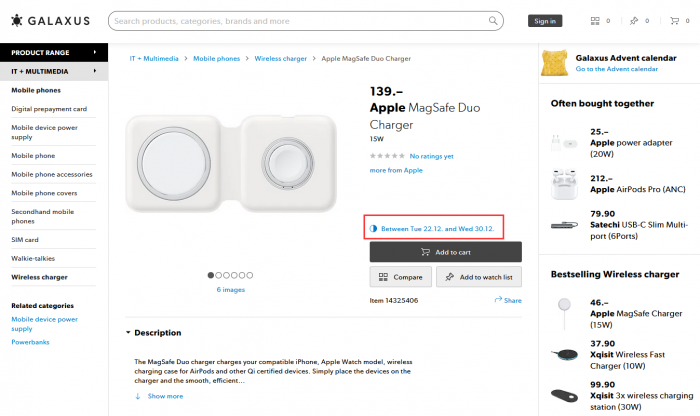700x416 pixels.
Task: Expand the PRODUCT RANGE menu
Action: click(x=54, y=52)
